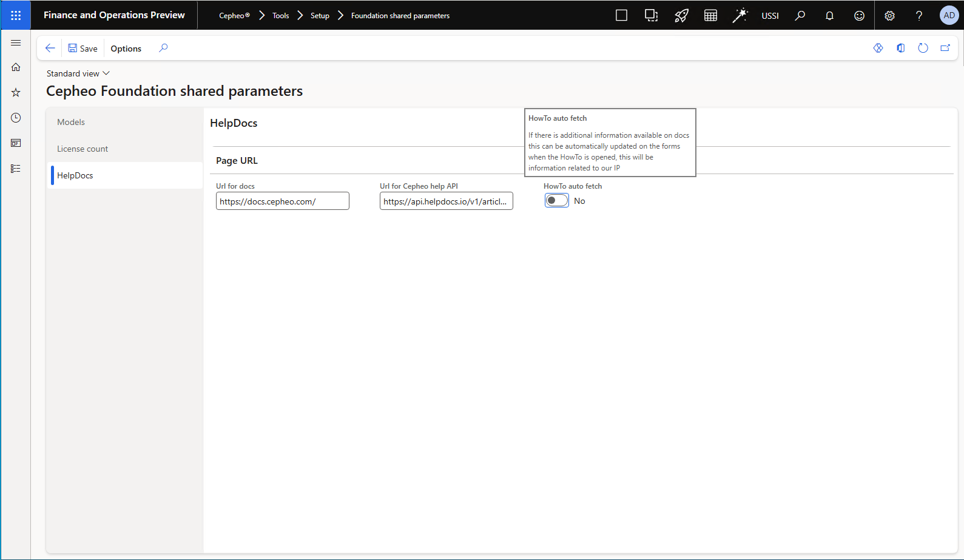Refresh the page with the circular arrow
Screen dimensions: 964x560
point(923,48)
